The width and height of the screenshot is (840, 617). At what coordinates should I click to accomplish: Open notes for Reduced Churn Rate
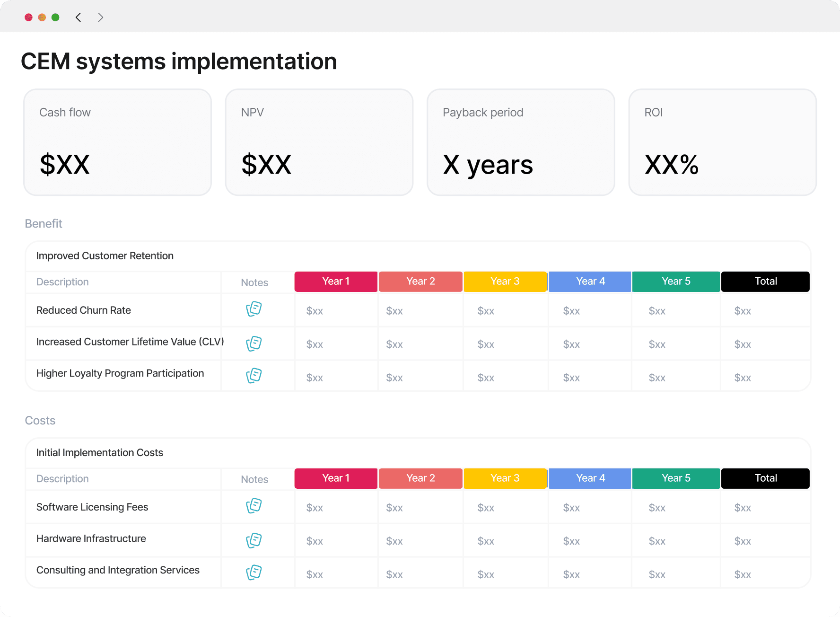(254, 309)
